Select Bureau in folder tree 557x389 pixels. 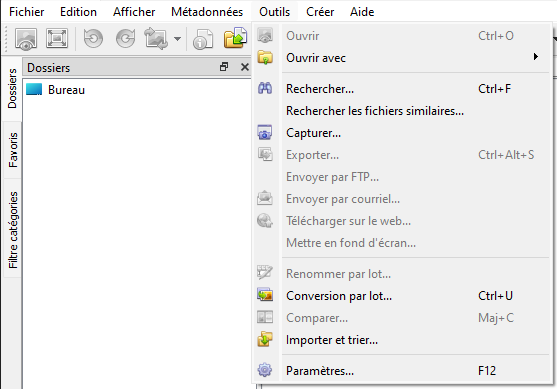(66, 90)
